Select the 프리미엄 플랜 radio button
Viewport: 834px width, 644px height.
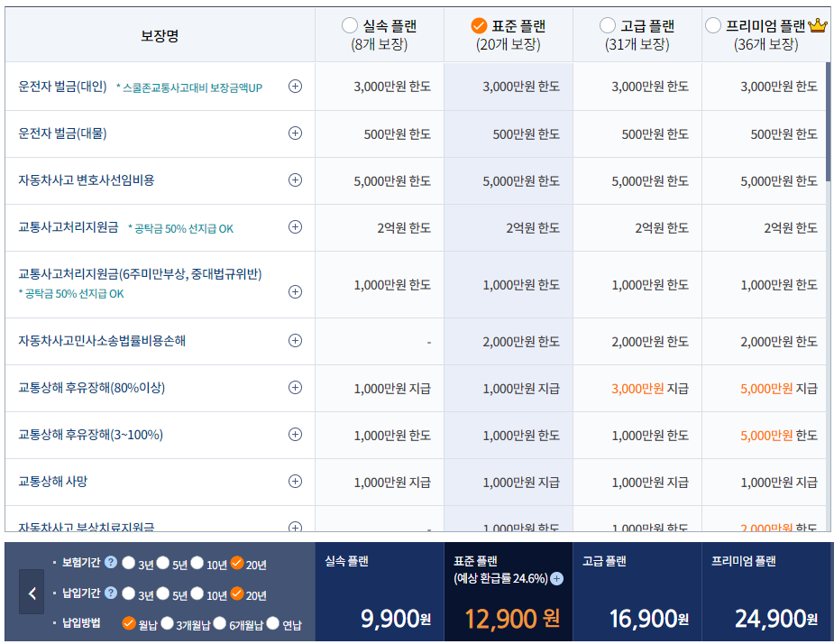[x=712, y=25]
